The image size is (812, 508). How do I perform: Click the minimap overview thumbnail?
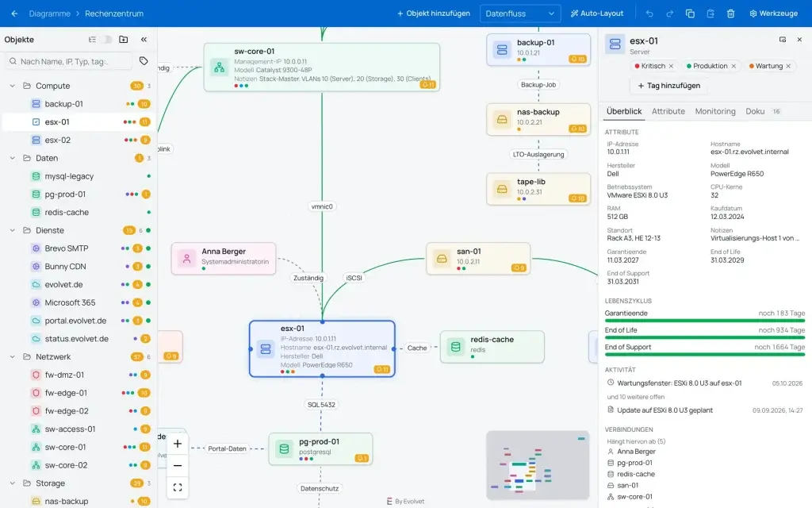[x=538, y=465]
